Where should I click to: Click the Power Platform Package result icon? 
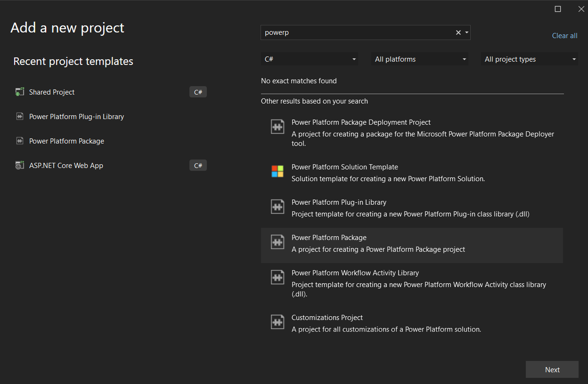click(278, 242)
